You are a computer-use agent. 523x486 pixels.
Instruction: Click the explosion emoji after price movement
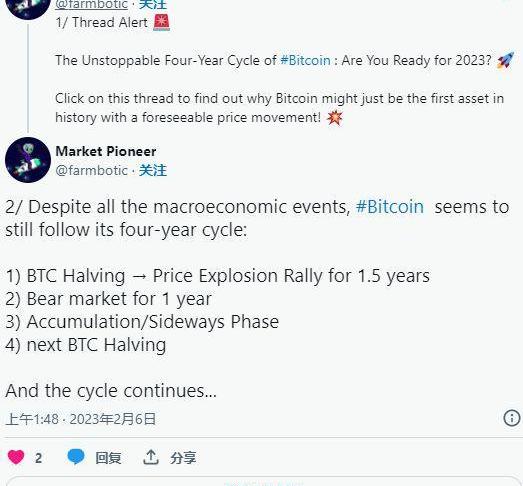pyautogui.click(x=335, y=117)
